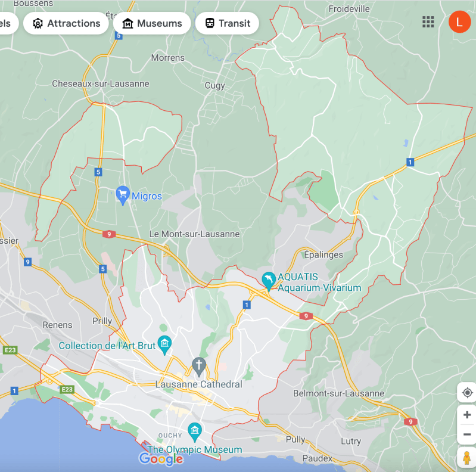Filter map by Museums
Screen dimensions: 476x472
click(x=152, y=23)
